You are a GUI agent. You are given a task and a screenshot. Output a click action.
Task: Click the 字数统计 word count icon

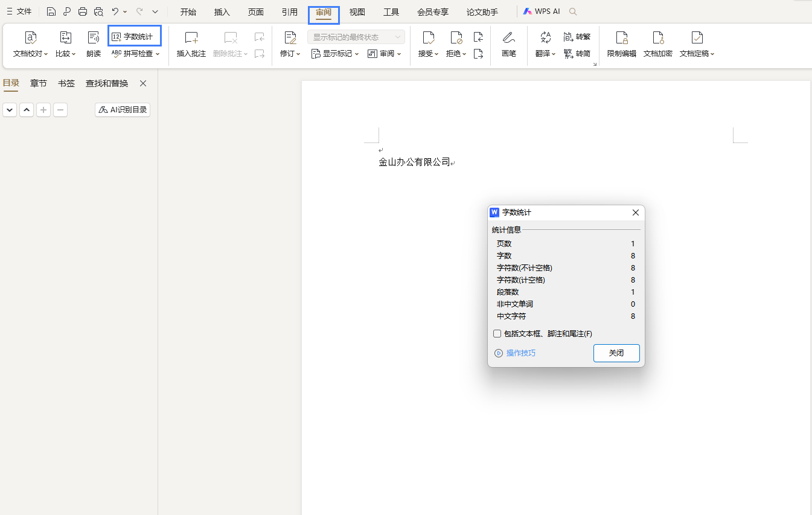[x=117, y=37]
